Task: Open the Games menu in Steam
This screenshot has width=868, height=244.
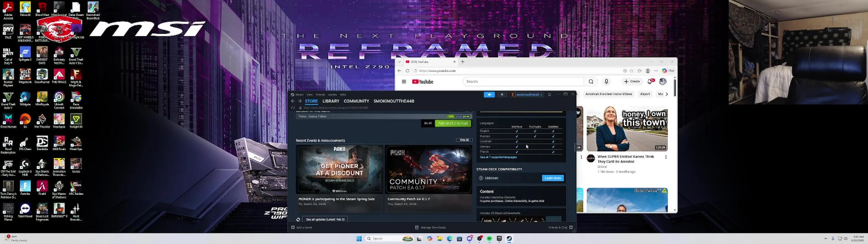Action: pos(332,95)
